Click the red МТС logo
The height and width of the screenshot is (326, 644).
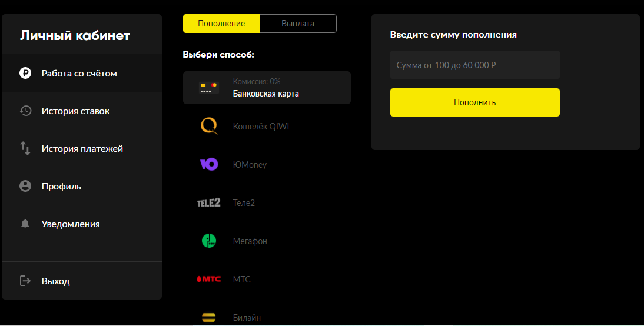pyautogui.click(x=208, y=279)
